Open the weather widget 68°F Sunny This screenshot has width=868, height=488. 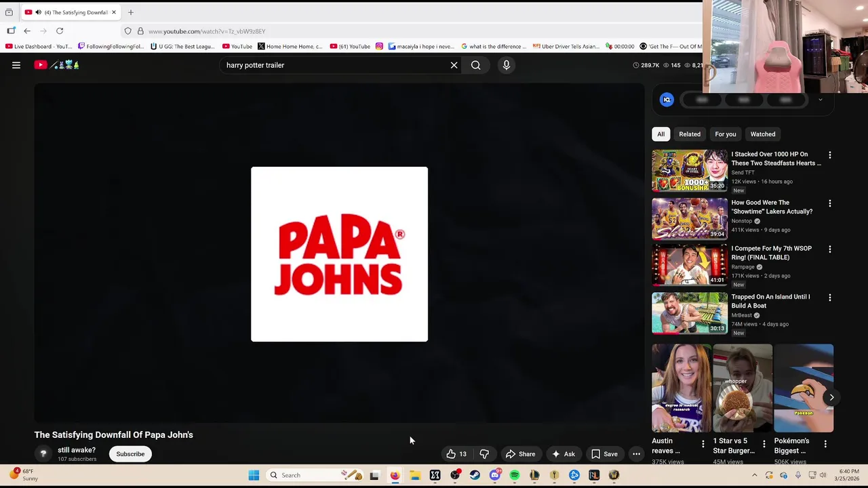pos(24,474)
